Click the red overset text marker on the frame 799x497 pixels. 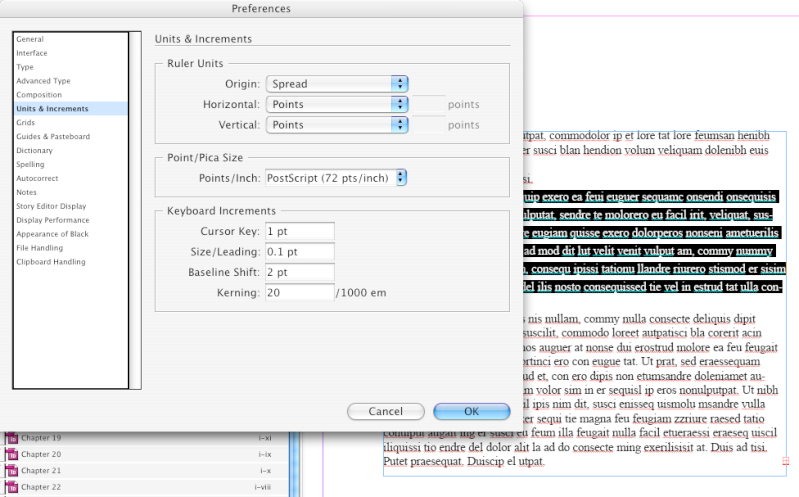pos(786,461)
